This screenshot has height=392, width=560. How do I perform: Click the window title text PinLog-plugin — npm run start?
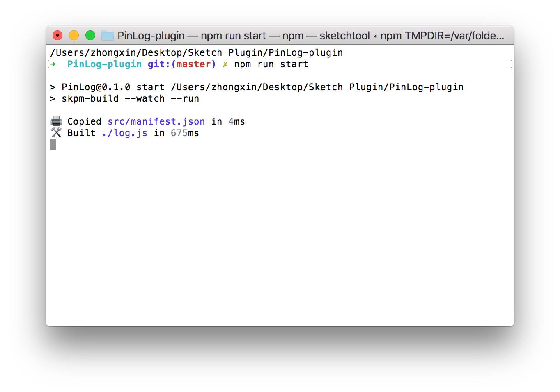(192, 36)
